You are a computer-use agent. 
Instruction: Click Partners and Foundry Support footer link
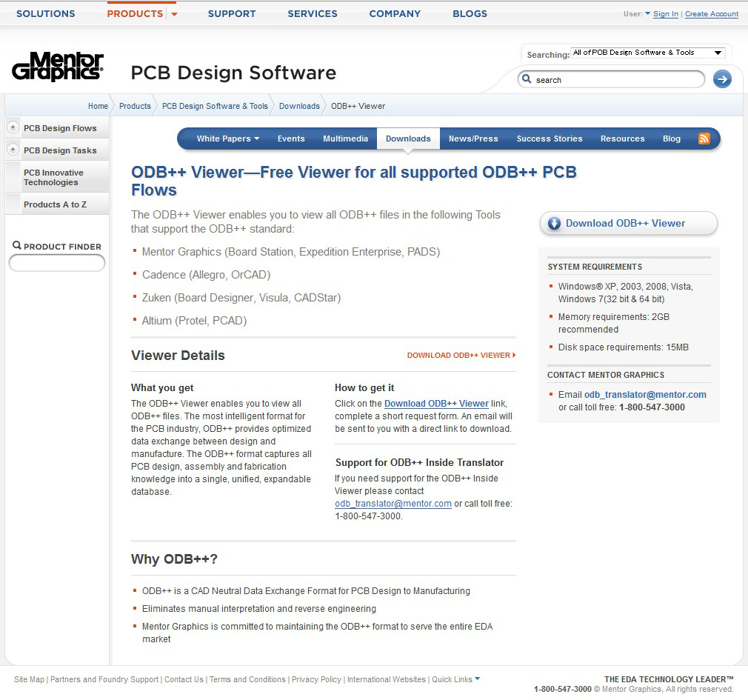tap(104, 679)
